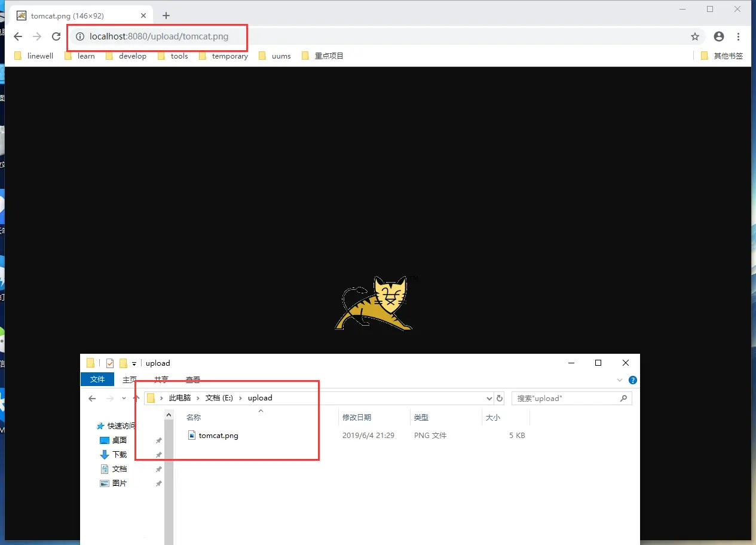Select 此电脑 in the breadcrumb path

(180, 398)
